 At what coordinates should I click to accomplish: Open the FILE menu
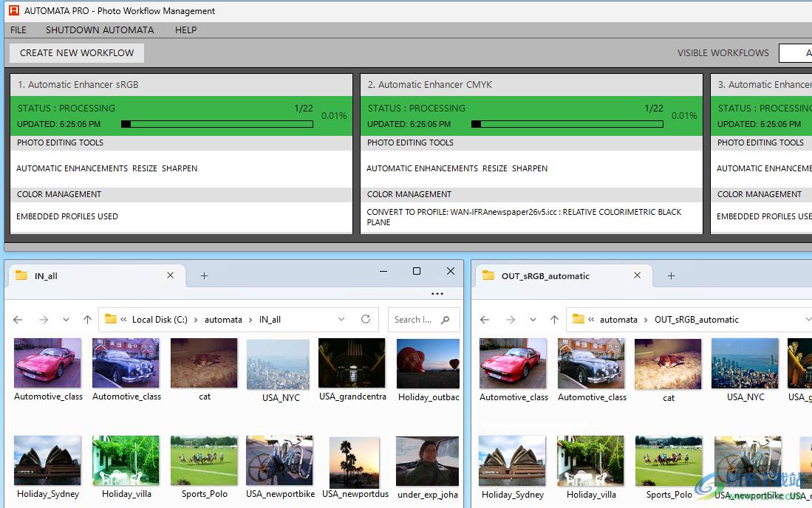point(18,30)
